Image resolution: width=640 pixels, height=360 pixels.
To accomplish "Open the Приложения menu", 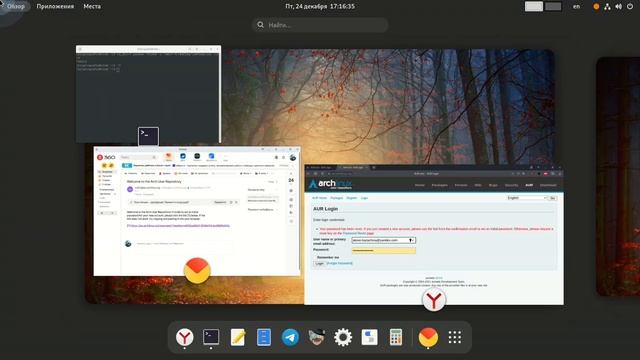I will pyautogui.click(x=55, y=6).
